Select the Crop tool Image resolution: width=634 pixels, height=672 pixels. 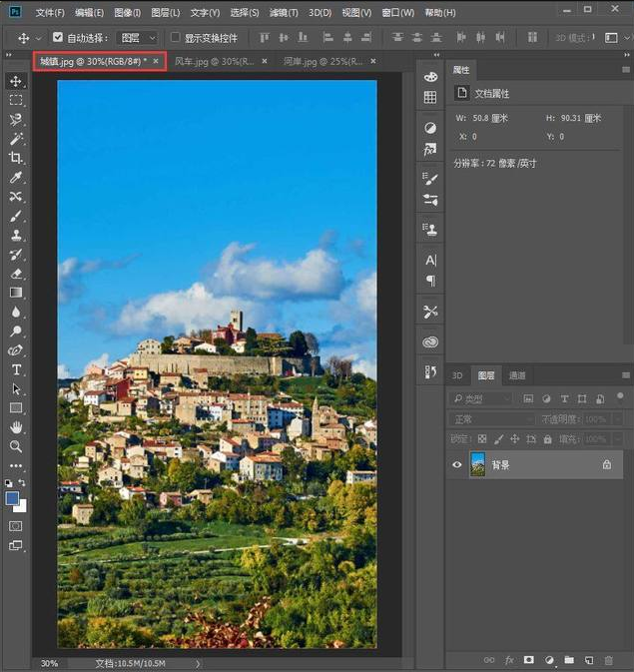point(16,158)
